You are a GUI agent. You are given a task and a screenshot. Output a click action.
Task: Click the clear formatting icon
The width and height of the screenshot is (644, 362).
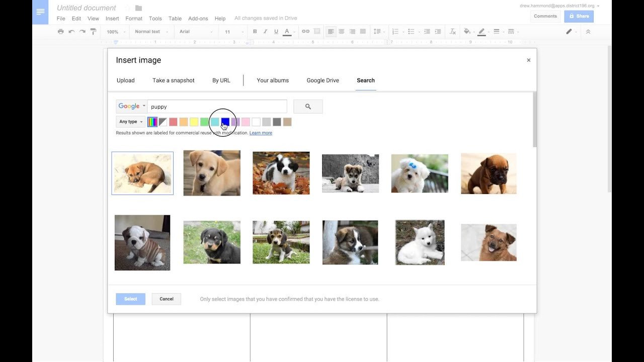point(453,32)
